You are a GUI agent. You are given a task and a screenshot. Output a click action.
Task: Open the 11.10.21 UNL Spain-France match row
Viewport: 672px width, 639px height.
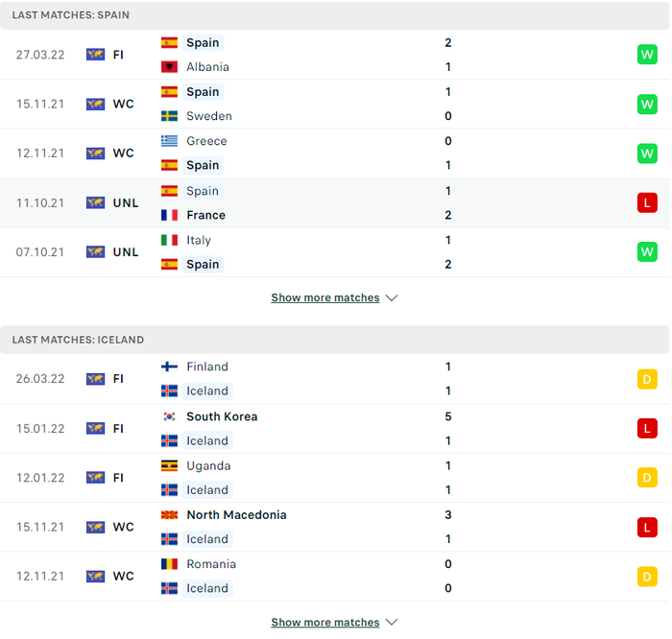point(335,203)
